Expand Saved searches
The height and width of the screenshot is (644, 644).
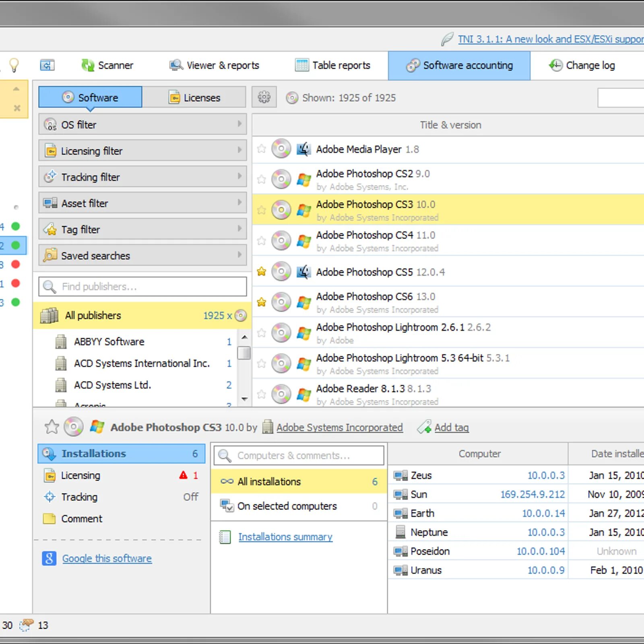tap(142, 255)
